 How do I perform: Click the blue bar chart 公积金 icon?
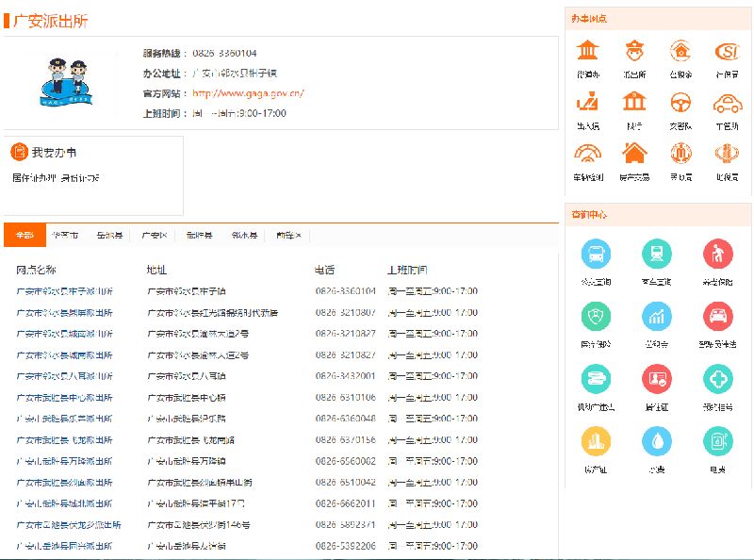[657, 316]
